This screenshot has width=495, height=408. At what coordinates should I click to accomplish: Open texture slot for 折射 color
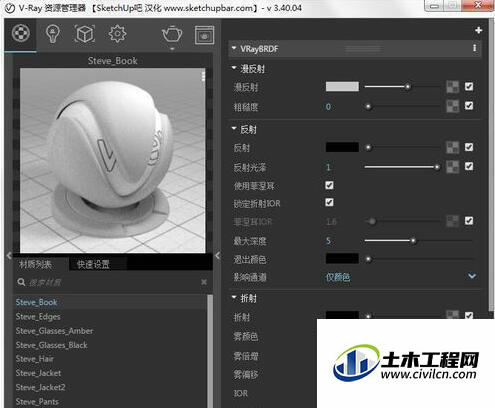(452, 314)
